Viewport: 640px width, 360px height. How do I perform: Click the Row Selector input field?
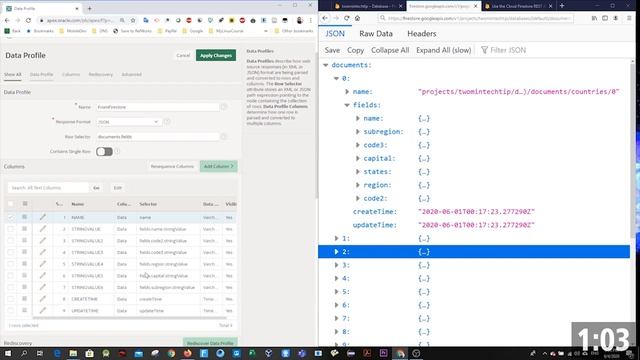pos(158,137)
